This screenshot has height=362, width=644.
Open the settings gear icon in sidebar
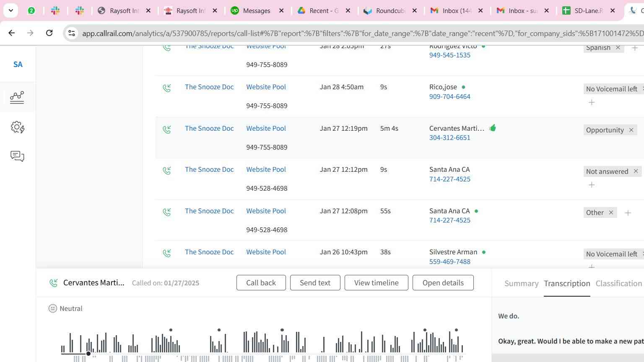point(18,127)
